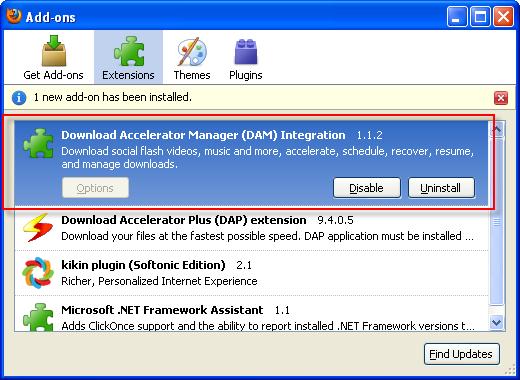Click the Firefox icon in title bar

click(14, 16)
